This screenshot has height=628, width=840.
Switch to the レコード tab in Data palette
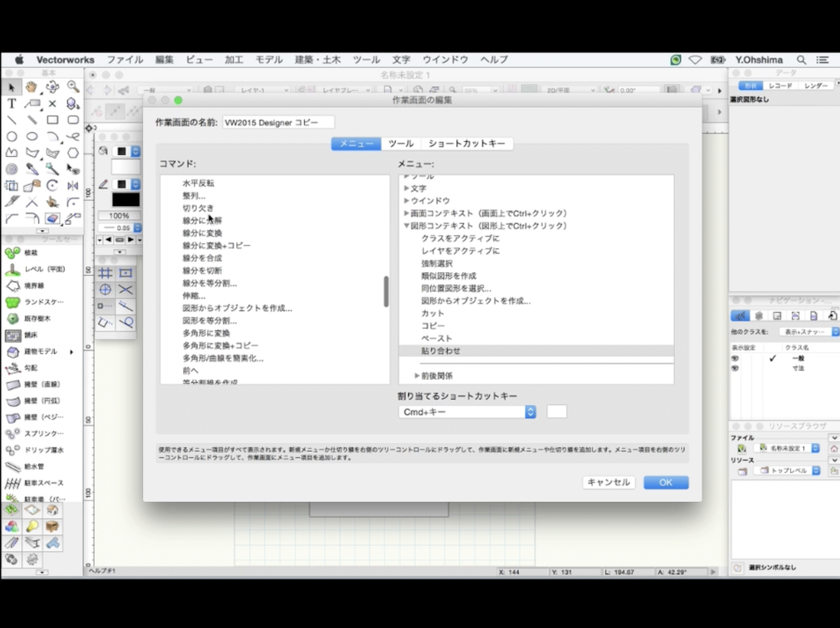[x=780, y=86]
